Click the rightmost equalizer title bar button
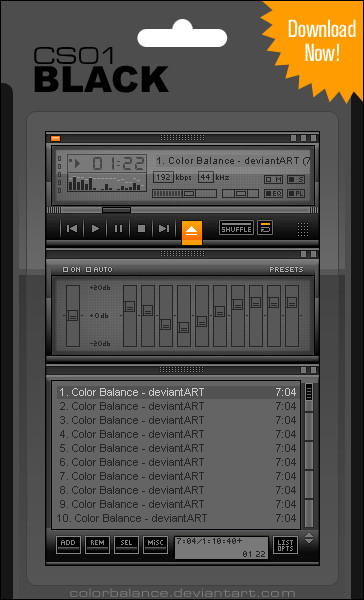Image resolution: width=364 pixels, height=600 pixels. [x=313, y=254]
